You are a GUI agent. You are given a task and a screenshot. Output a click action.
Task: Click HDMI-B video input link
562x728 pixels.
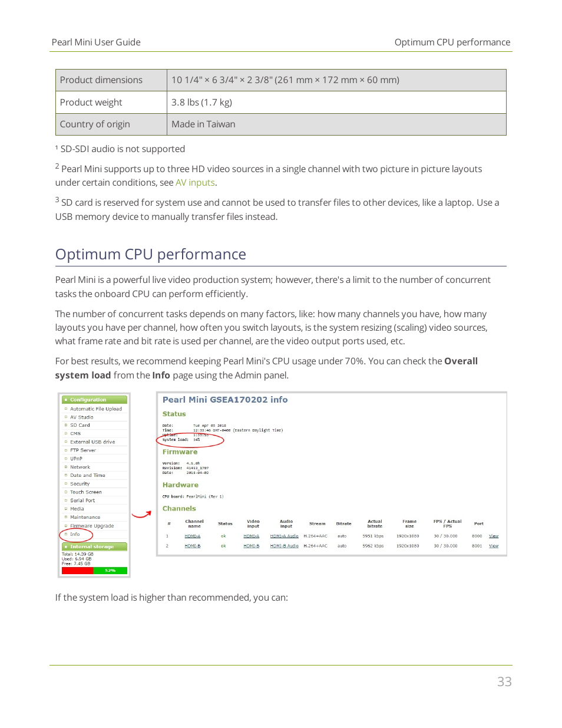[x=252, y=546]
